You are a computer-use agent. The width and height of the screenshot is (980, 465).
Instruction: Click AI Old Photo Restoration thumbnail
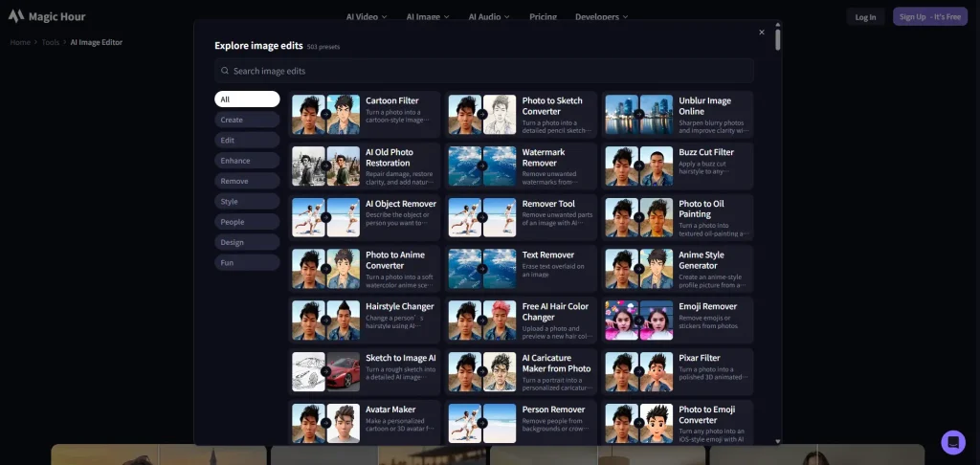point(325,166)
